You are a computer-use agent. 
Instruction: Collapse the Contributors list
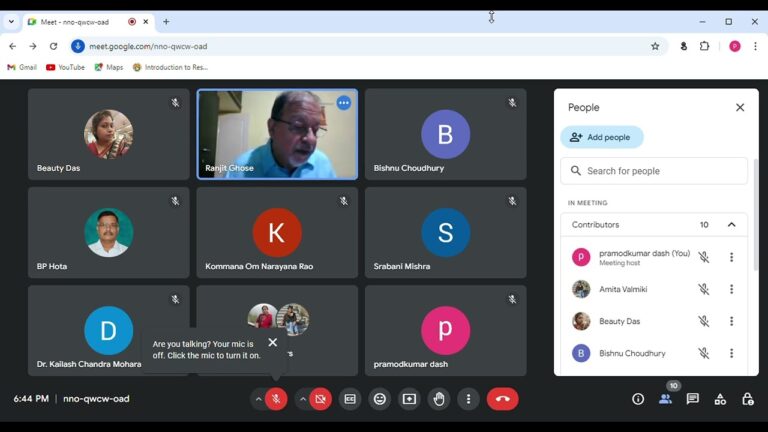731,225
